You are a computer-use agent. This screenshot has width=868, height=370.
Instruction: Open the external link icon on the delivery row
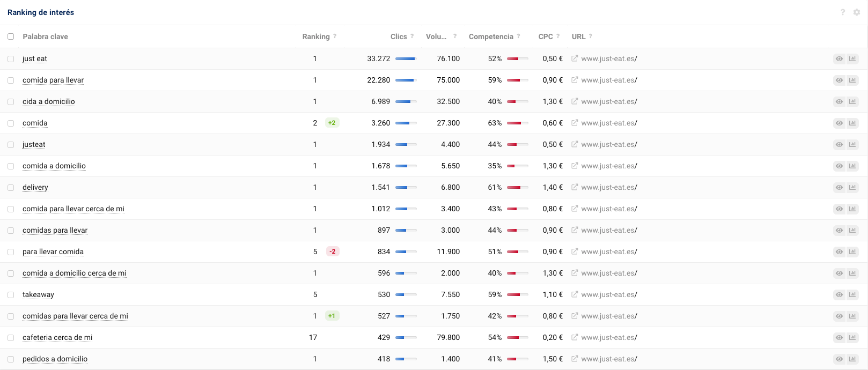(x=574, y=187)
